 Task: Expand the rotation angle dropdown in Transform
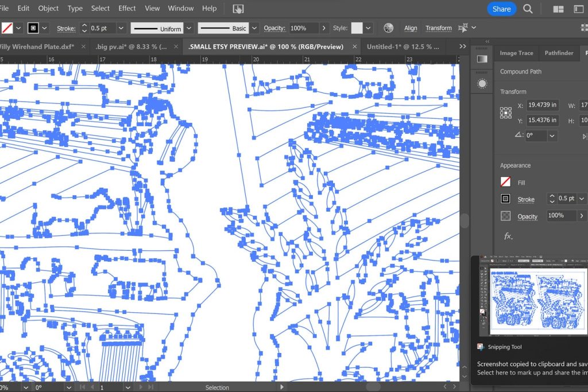(x=552, y=136)
